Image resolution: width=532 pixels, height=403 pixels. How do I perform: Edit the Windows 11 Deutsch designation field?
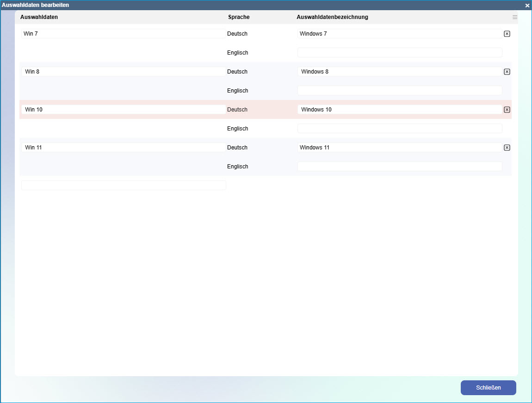400,148
